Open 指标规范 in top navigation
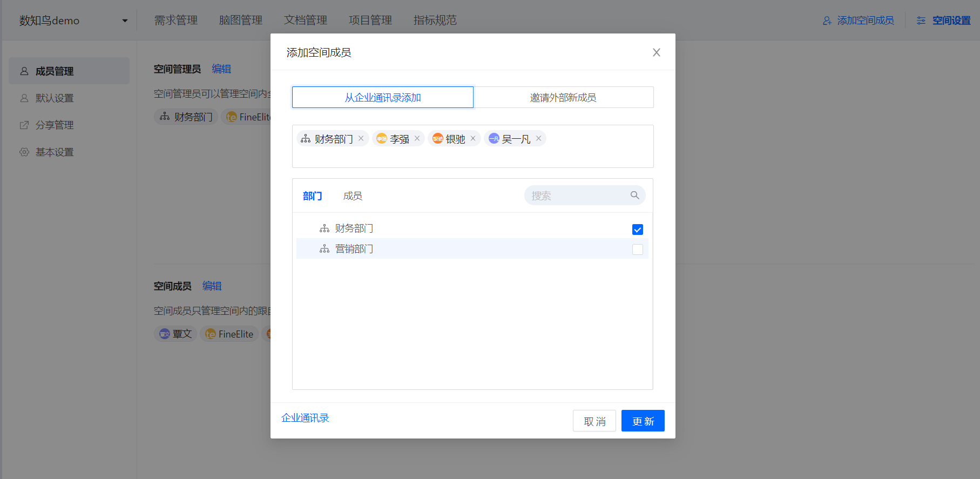 pos(435,21)
